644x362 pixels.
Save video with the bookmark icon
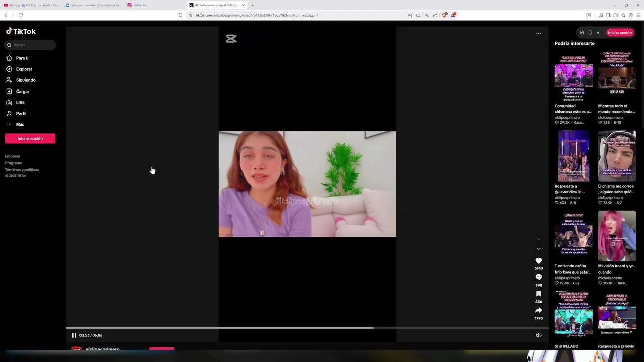(x=539, y=294)
